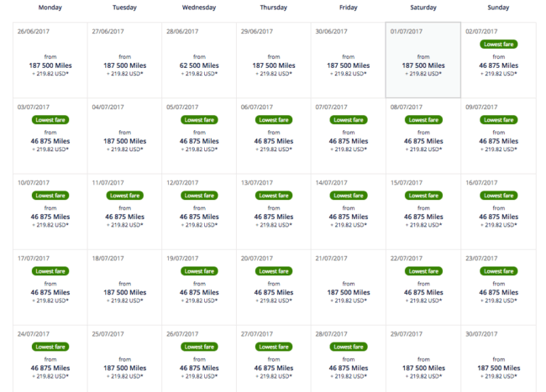Click the Lowest fare badge on 03/07/2017

[x=50, y=120]
